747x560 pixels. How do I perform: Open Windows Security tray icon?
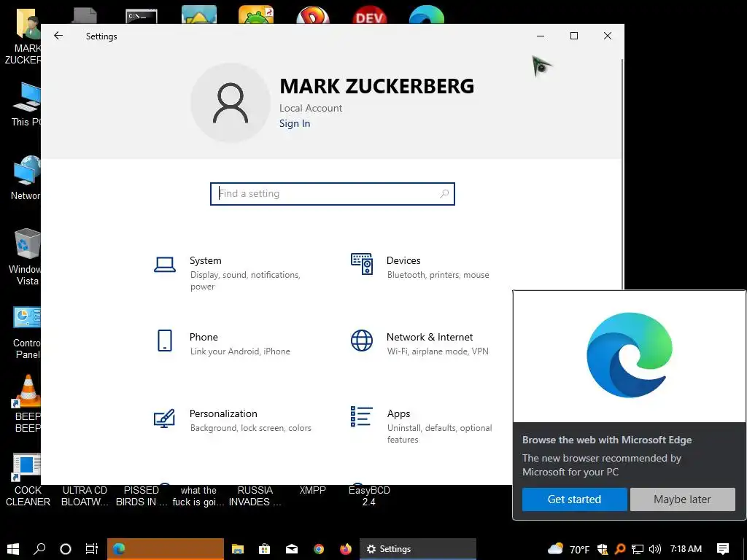602,549
